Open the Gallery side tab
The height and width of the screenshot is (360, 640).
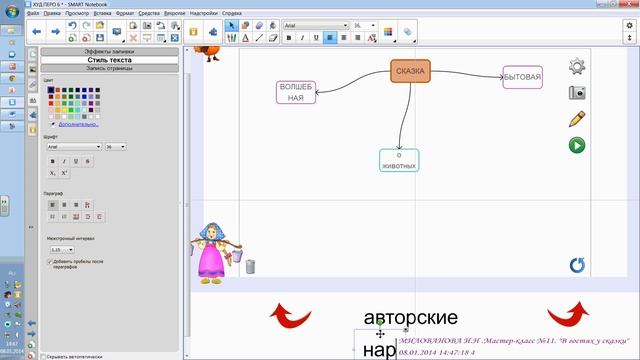point(33,69)
